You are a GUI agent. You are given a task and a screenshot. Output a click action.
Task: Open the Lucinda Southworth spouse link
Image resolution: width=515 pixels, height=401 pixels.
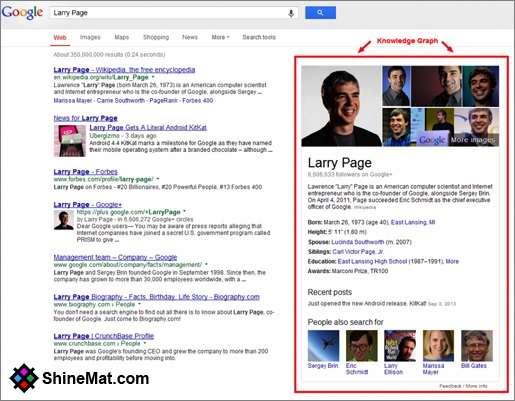point(358,242)
